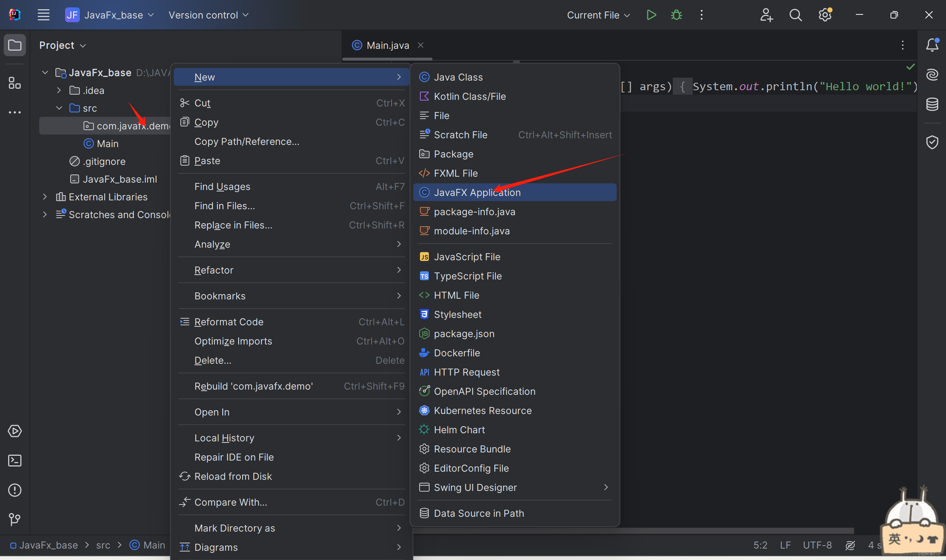Click Rebuild com.javafx.demo button
Image resolution: width=946 pixels, height=560 pixels.
click(253, 386)
